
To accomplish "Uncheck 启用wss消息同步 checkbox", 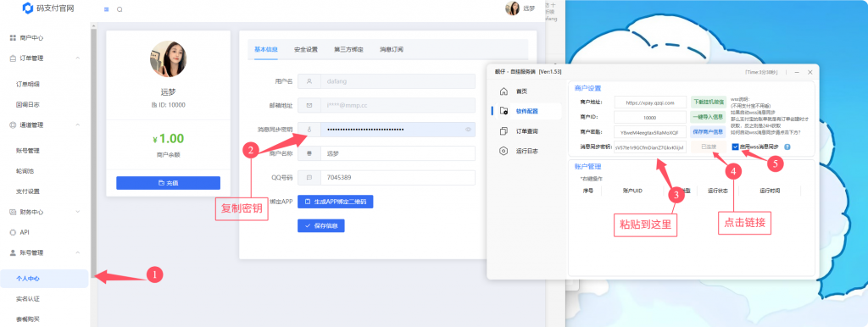I will coord(735,147).
